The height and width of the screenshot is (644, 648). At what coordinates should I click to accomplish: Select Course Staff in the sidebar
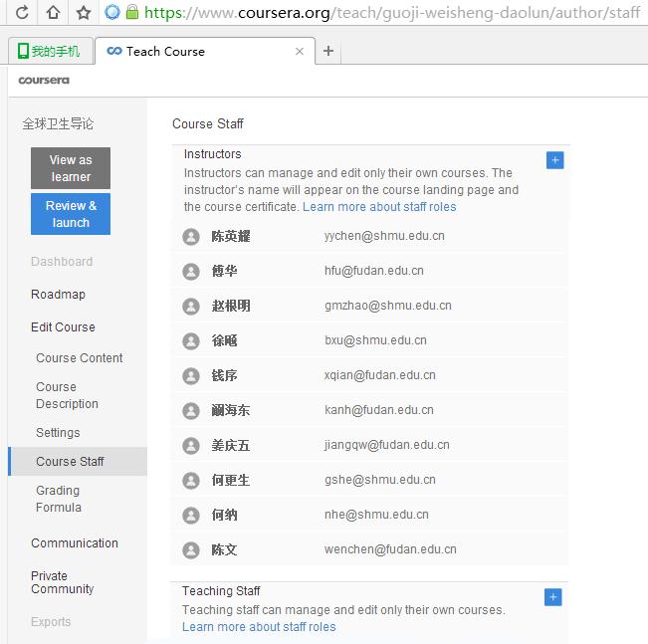point(78,461)
